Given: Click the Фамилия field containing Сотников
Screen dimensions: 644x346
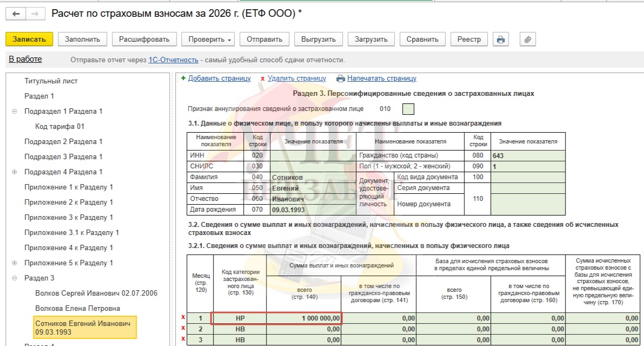Looking at the screenshot, I should pos(313,177).
